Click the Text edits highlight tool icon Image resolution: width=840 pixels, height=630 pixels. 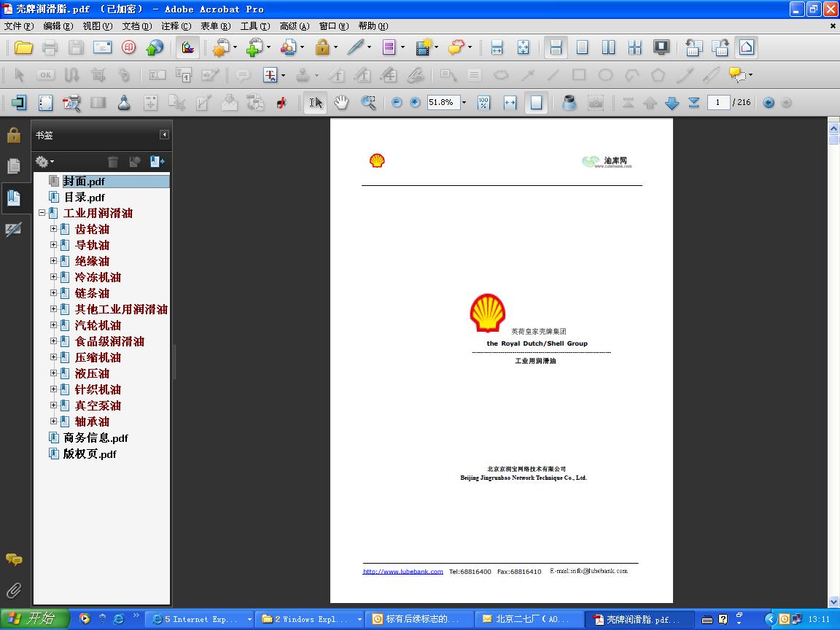pos(271,75)
